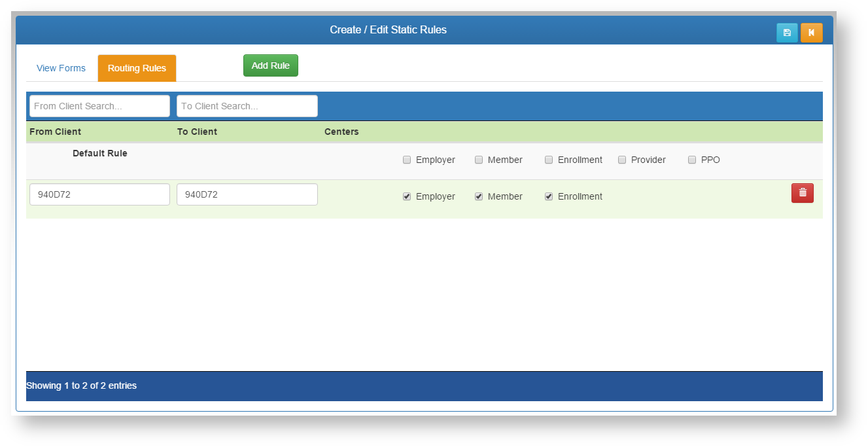Check Provider box in Default Rule row
The width and height of the screenshot is (868, 447).
click(622, 160)
